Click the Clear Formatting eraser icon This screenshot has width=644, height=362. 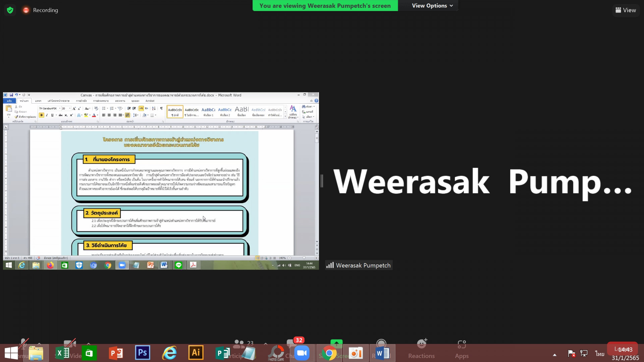pos(96,108)
